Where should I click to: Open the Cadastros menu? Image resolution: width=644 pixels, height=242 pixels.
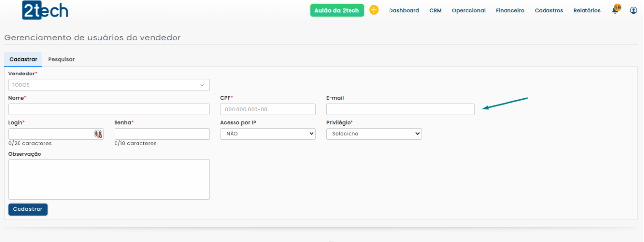(548, 11)
